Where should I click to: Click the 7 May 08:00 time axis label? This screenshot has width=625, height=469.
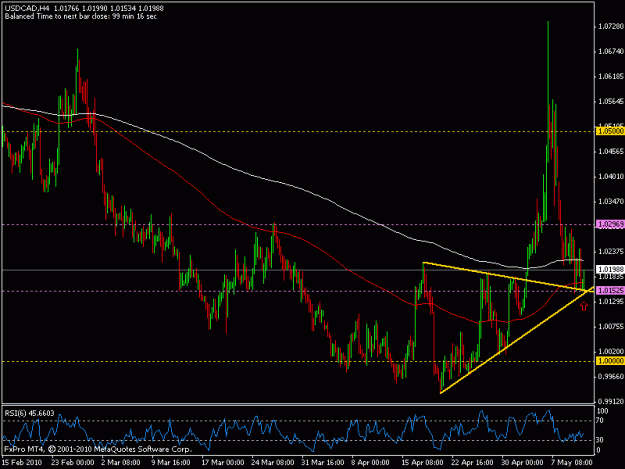[572, 462]
